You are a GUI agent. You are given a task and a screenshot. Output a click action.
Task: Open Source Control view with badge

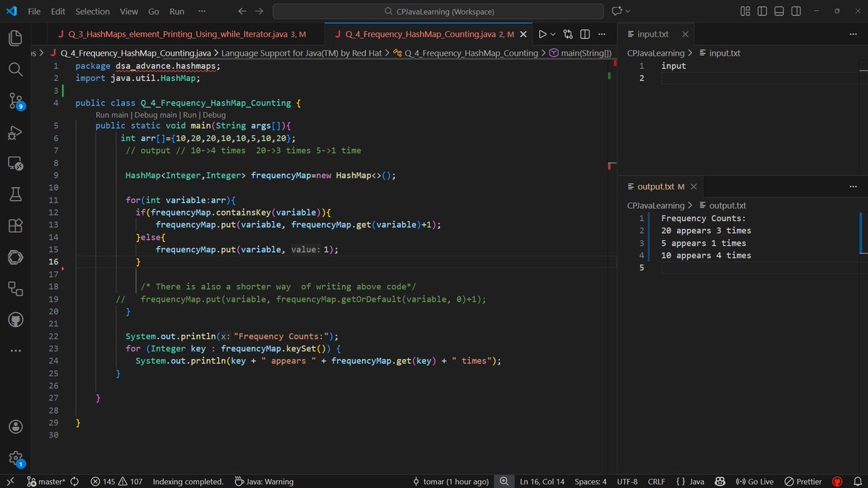[x=15, y=100]
